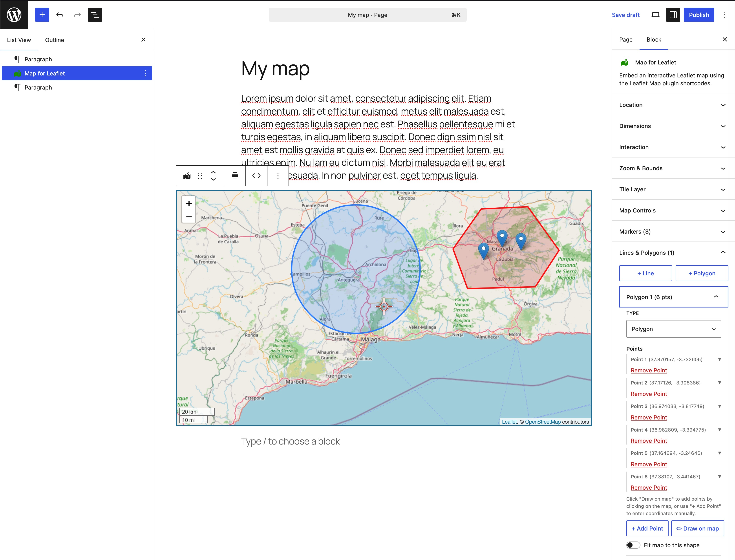Expand Point 5 coordinates

click(719, 453)
